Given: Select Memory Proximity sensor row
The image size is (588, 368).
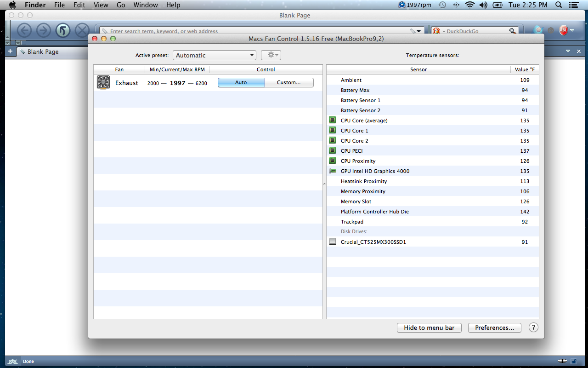Looking at the screenshot, I should 433,191.
